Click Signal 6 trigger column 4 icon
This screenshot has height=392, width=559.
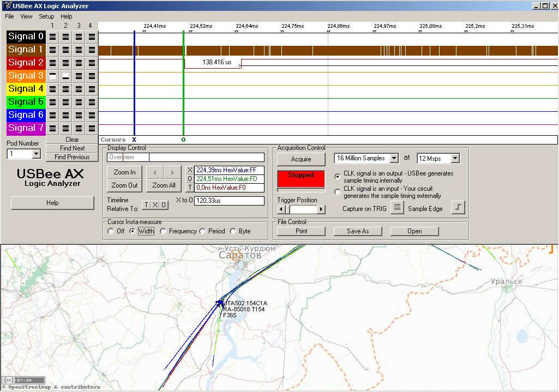pyautogui.click(x=92, y=115)
